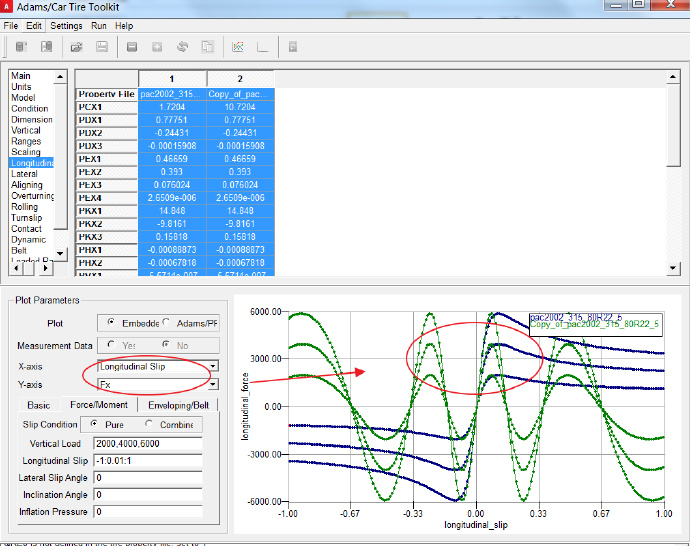690x546 pixels.
Task: Select Main in the category list
Action: 21,76
